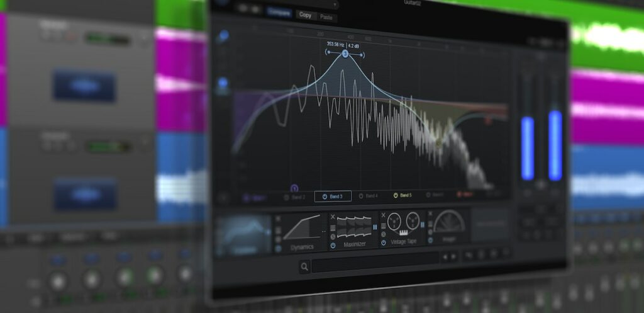Select the EQ band 3 node on curve

point(345,55)
